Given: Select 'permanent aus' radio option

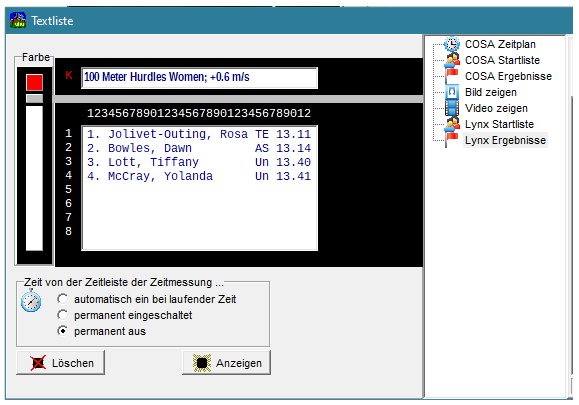Looking at the screenshot, I should click(63, 331).
